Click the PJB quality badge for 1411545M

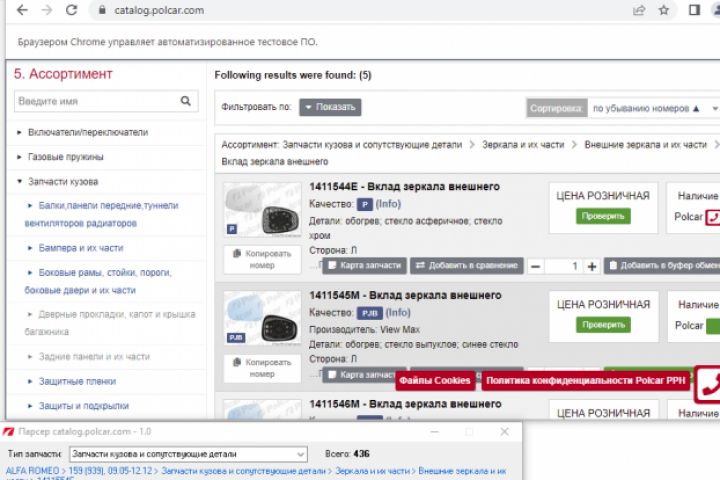370,313
